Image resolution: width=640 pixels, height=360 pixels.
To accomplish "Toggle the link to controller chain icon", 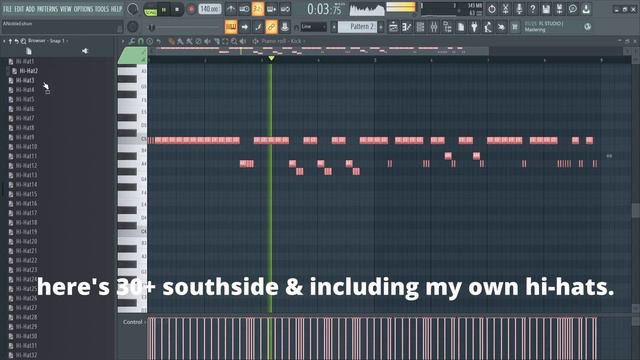I will point(271,27).
